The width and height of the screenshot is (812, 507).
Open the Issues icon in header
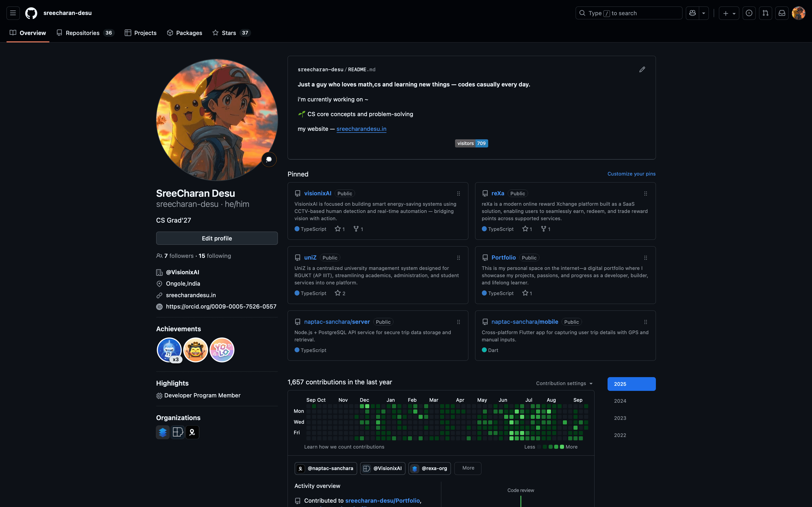click(x=749, y=13)
